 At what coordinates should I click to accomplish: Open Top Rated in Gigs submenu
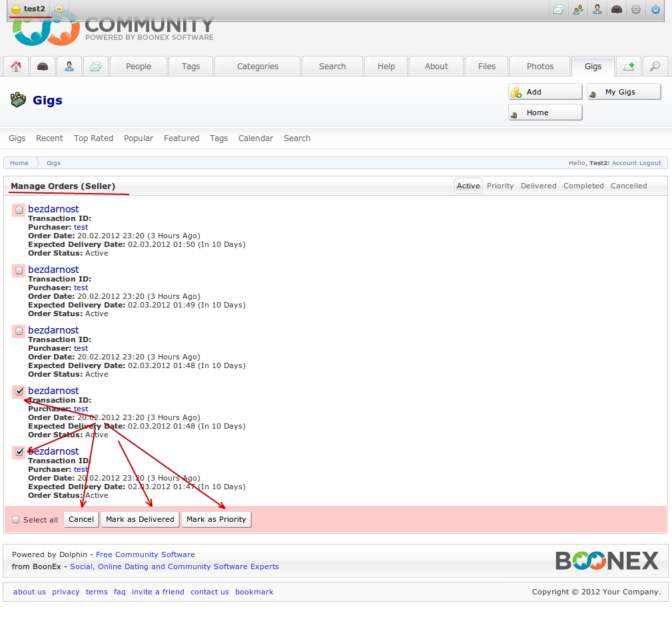pos(93,138)
